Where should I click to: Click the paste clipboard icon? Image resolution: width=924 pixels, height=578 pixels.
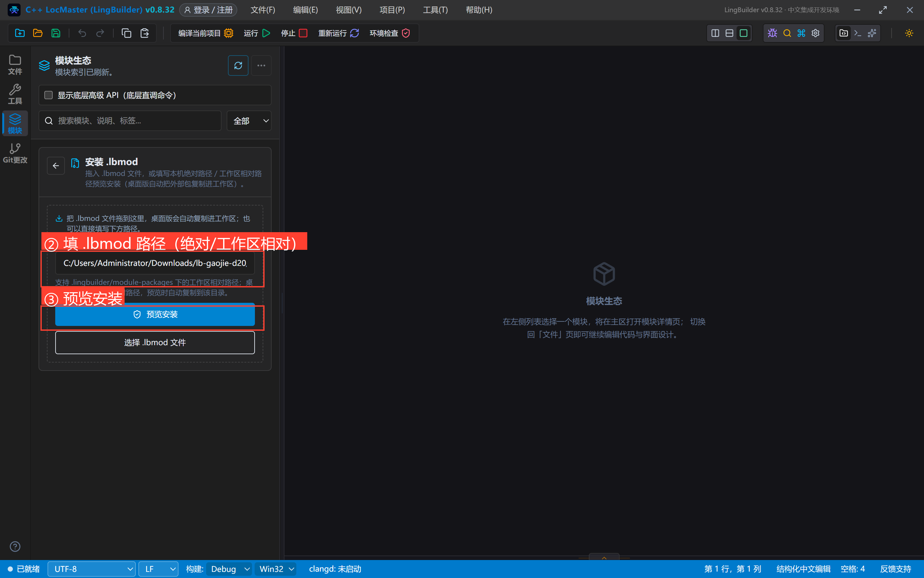(144, 33)
